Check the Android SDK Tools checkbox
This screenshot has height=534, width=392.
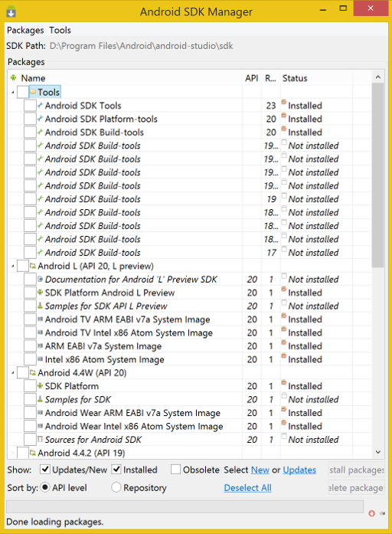30,106
